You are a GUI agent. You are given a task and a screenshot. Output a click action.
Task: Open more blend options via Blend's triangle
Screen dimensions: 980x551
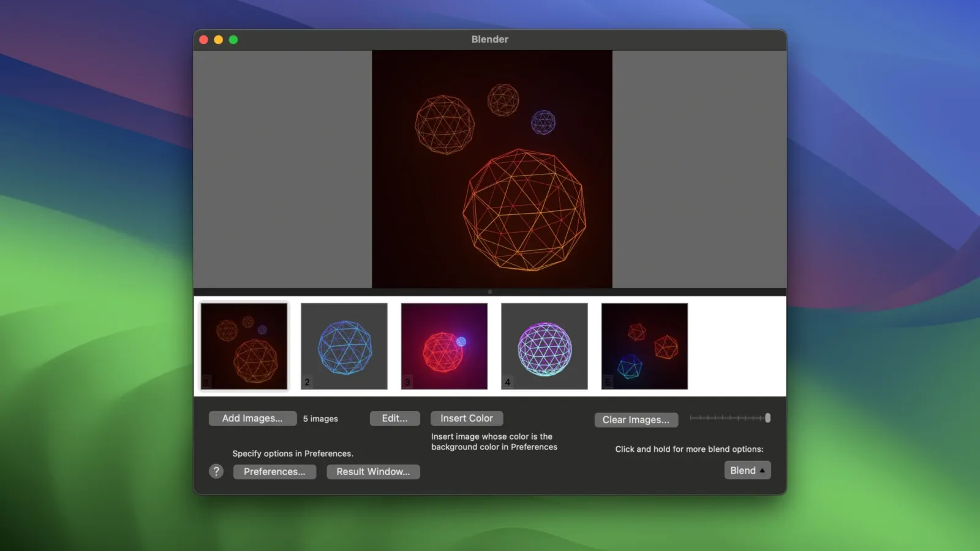(x=763, y=470)
